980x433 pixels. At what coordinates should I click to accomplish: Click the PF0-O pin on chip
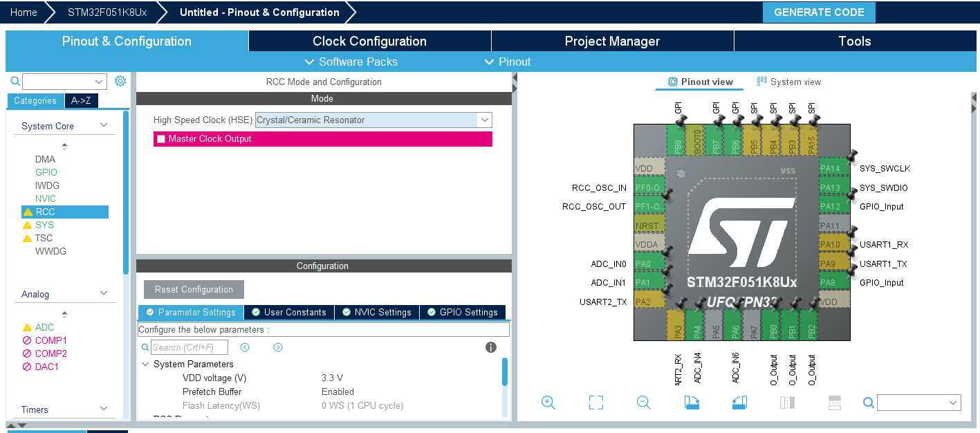649,187
